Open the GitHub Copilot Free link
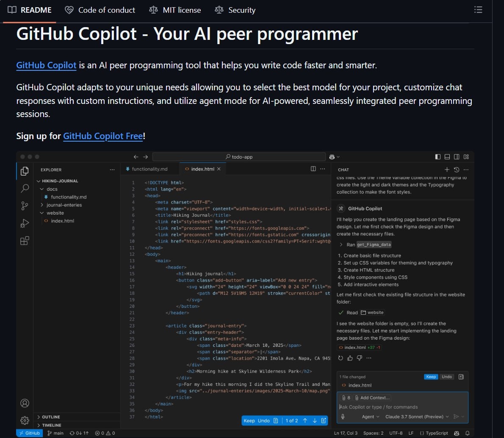Screen dimensions: 504x438 (x=103, y=136)
